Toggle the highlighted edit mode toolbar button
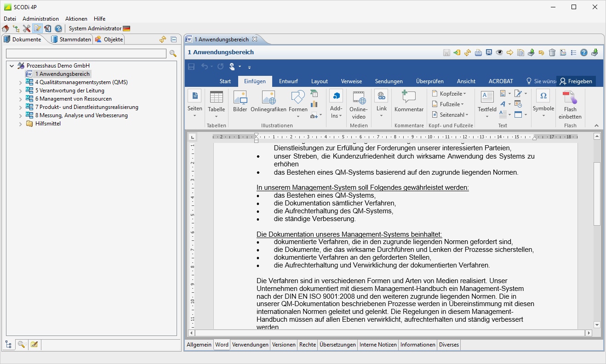Viewport: 606px width, 364px height. (37, 28)
